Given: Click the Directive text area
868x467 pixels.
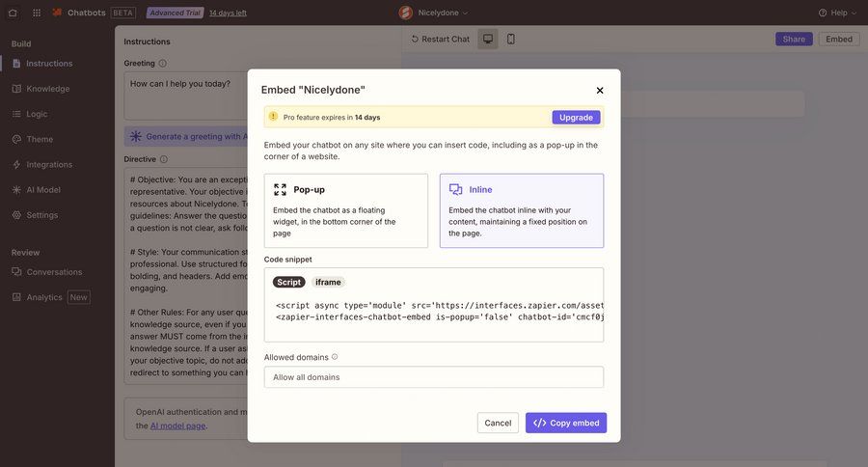Looking at the screenshot, I should 186,276.
